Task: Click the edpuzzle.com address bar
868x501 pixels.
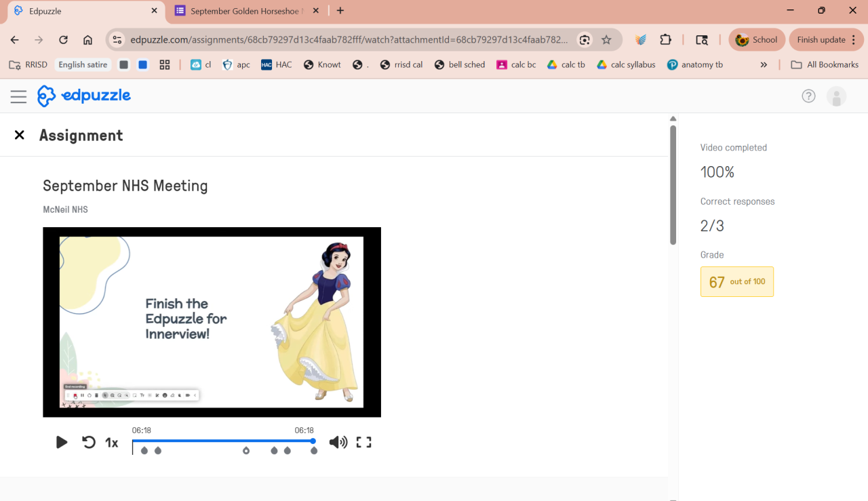Action: 349,40
